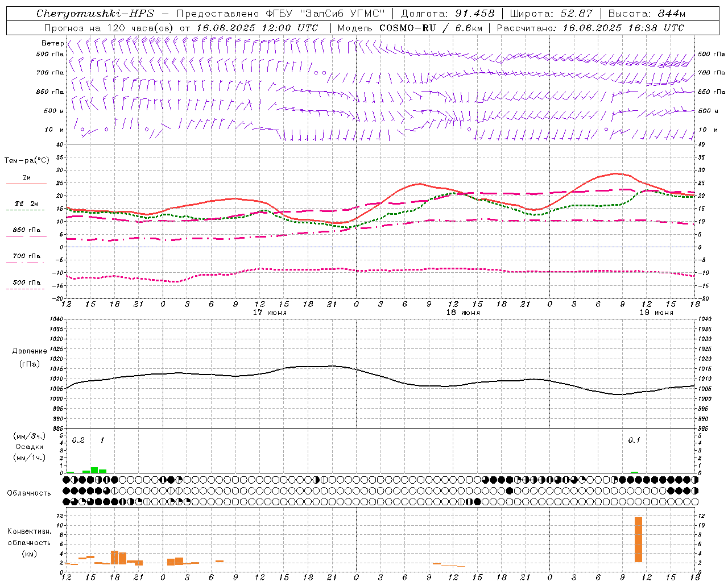Click the 18 июня date label
The image size is (728, 582).
coord(463,313)
